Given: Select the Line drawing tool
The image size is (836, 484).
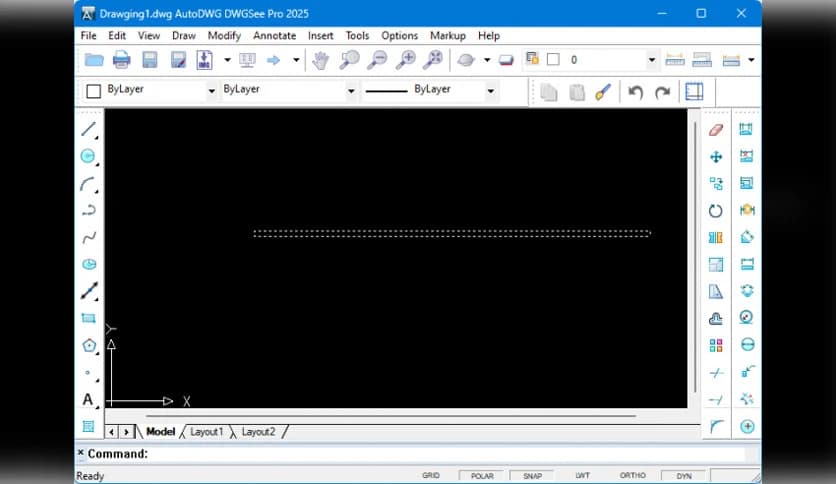Looking at the screenshot, I should click(x=89, y=129).
